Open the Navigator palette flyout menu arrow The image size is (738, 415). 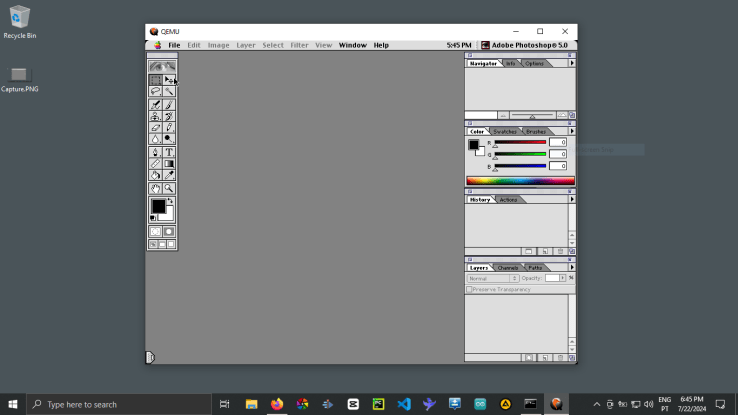572,63
